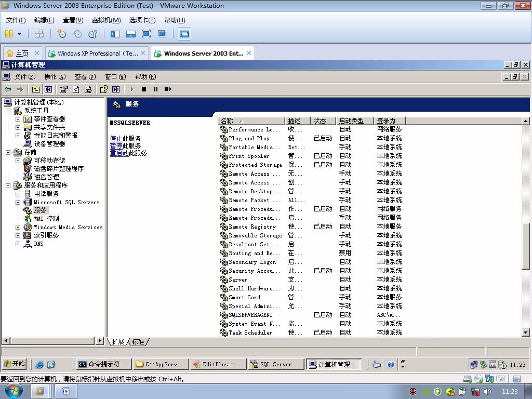Viewport: 532px width, 399px height.
Task: Select 磁盘碎片整理程序 in the tree
Action: (x=59, y=169)
